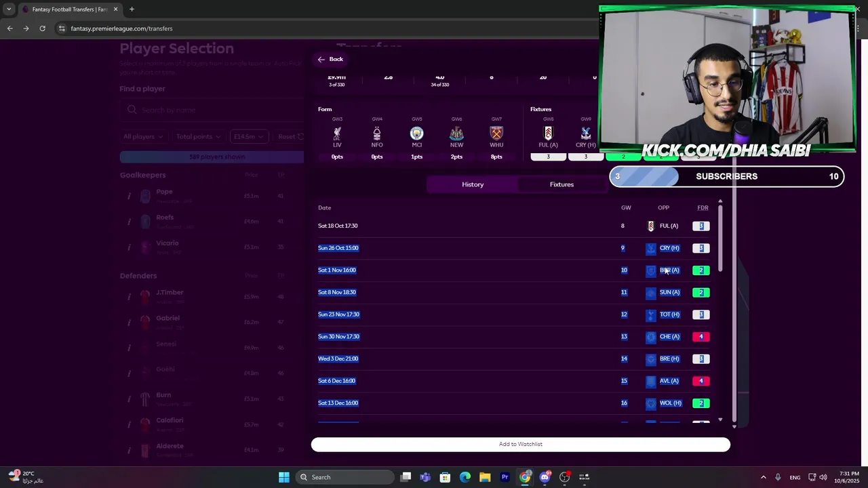Open the tab search dropdown arrow in Chrome

9,9
